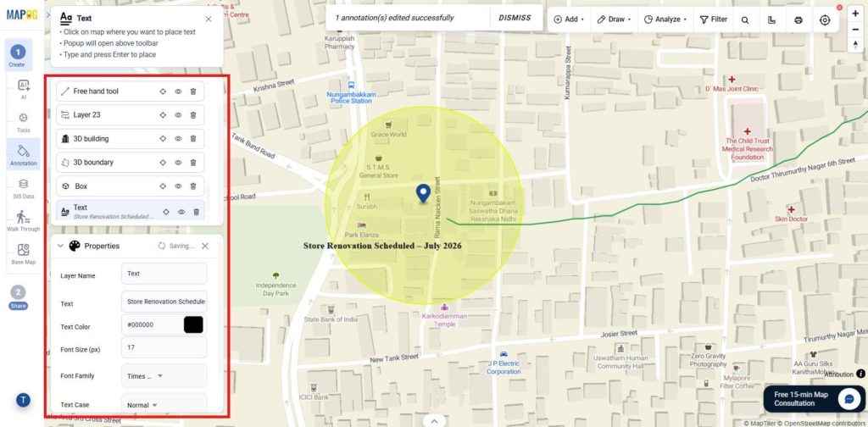Collapse the Properties panel chevron
The image size is (868, 427).
(60, 246)
